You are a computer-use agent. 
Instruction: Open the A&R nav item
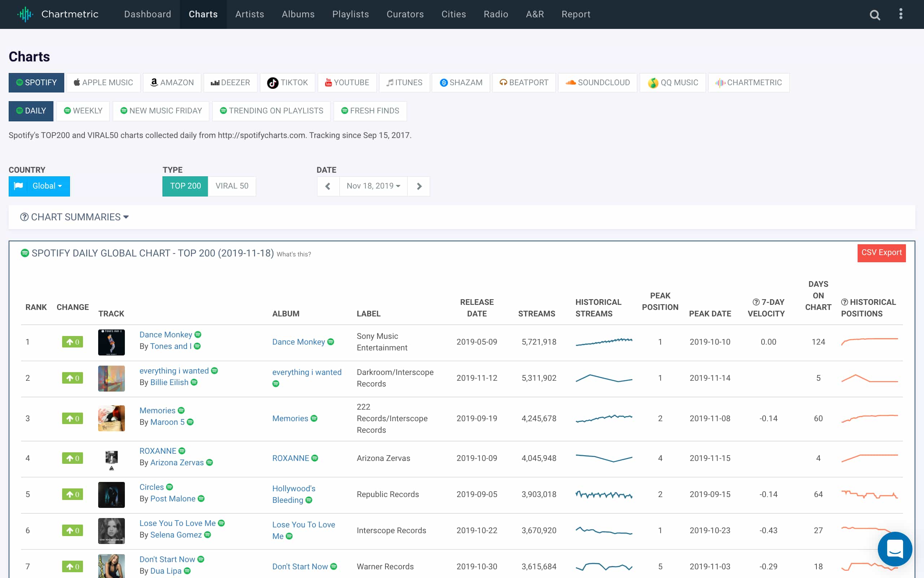coord(535,14)
